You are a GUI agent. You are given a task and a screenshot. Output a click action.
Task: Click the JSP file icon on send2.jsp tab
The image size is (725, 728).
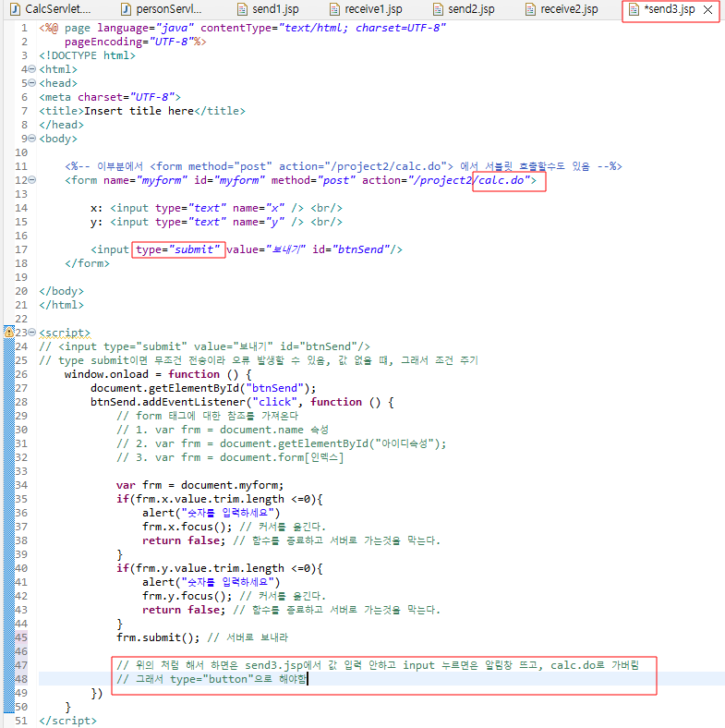point(438,9)
